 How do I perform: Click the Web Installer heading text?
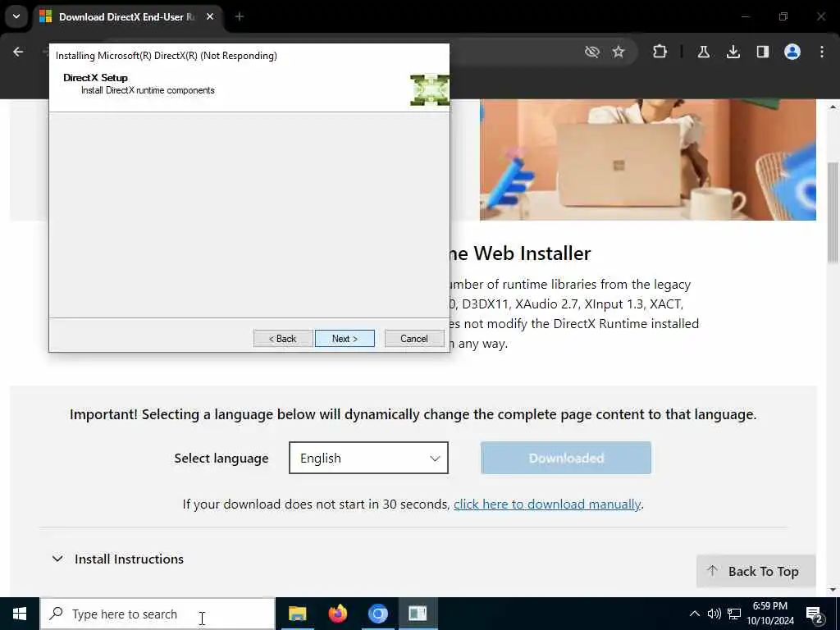[x=520, y=253]
